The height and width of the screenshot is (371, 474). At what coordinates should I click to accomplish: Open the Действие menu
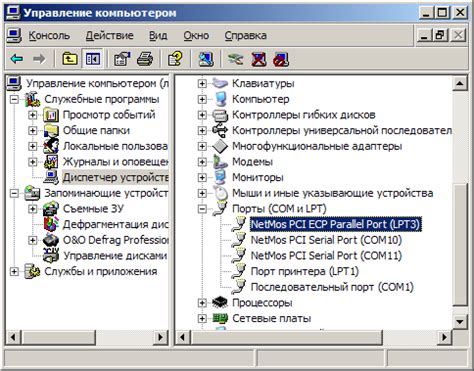coord(109,35)
